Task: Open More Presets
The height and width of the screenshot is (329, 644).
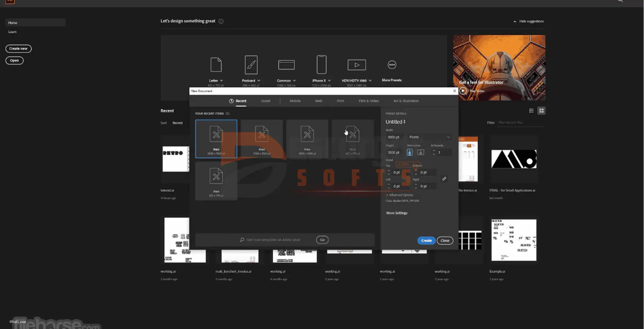Action: (392, 65)
